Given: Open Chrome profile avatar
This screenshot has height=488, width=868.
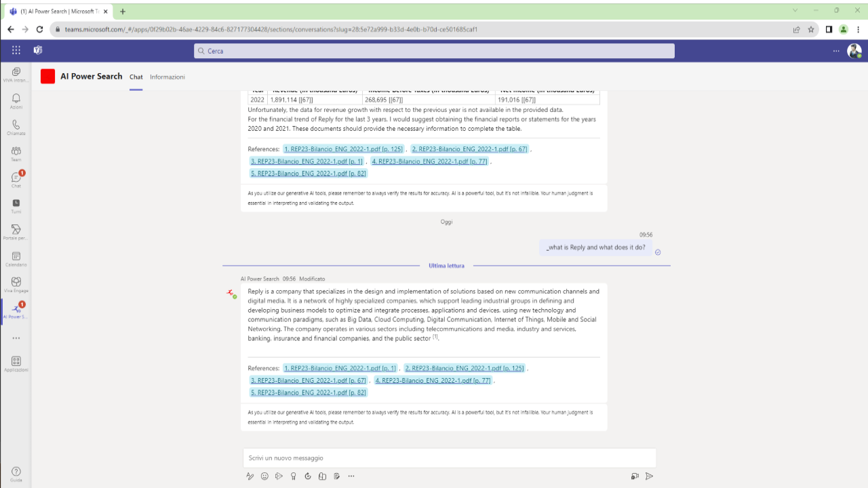Looking at the screenshot, I should tap(844, 30).
